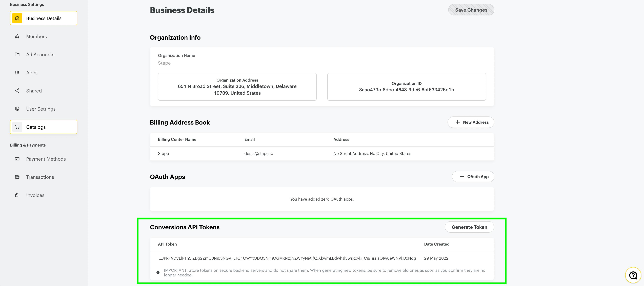The image size is (644, 286).
Task: Select the Organization ID value box
Action: coord(407,87)
